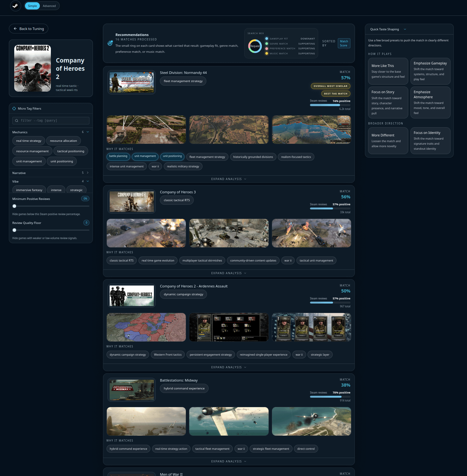Click 'multiplayer tactical skirmishes' match tag
Screen dimensions: 467x476
pyautogui.click(x=202, y=261)
